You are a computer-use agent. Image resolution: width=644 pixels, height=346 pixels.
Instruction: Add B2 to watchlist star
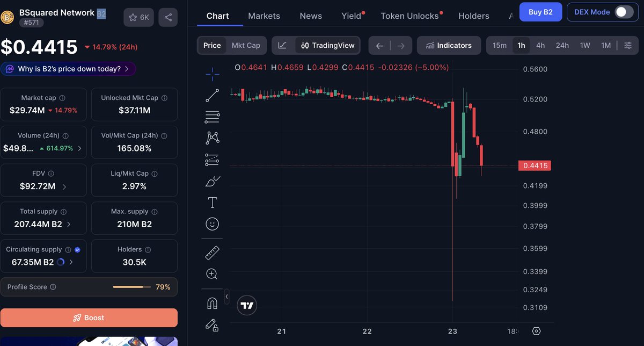click(138, 17)
